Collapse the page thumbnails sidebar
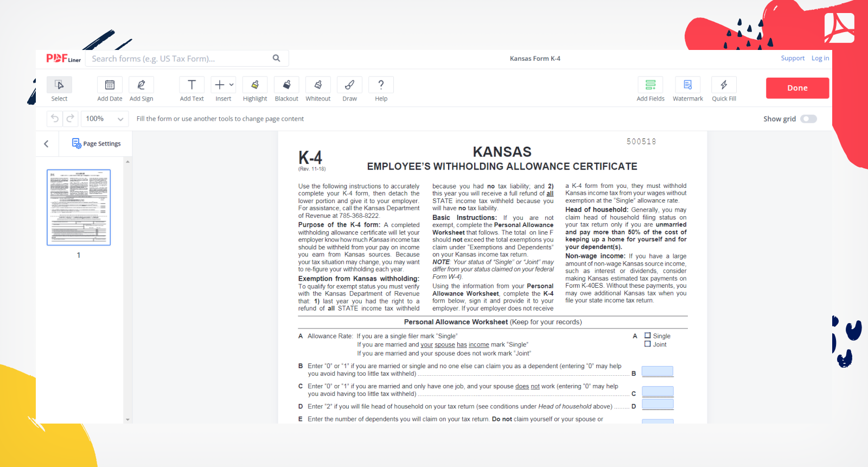 tap(46, 144)
